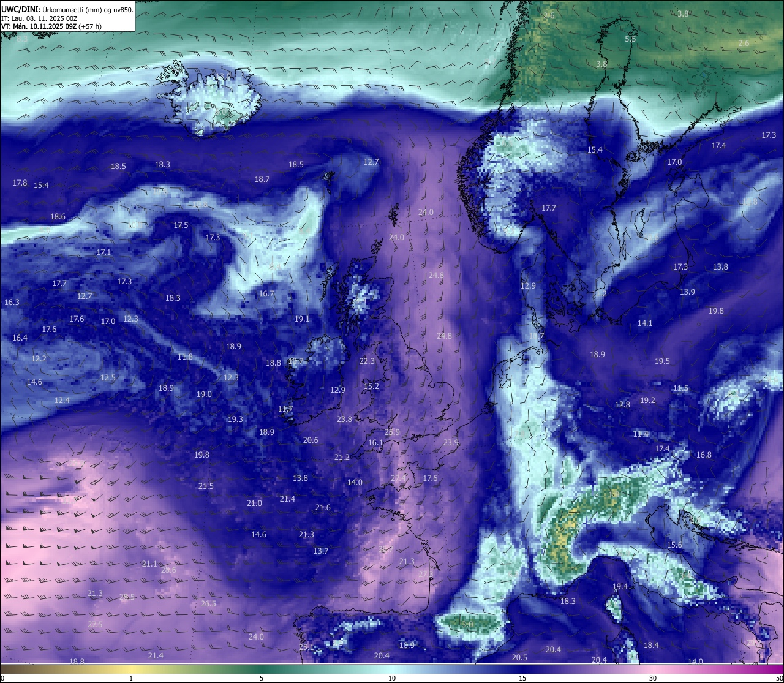Click the 23.8 value on the map
The image size is (784, 683).
pyautogui.click(x=344, y=420)
